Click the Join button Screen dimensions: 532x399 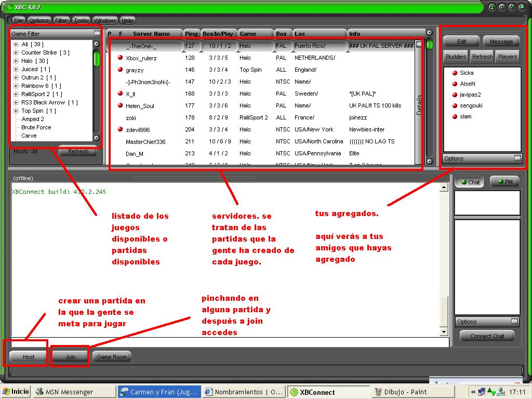point(71,356)
